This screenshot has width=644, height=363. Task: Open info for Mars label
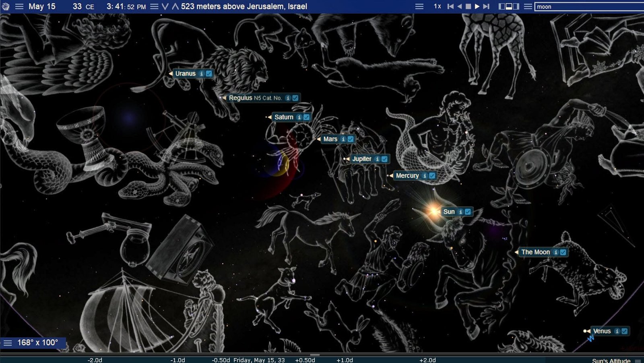pos(343,139)
